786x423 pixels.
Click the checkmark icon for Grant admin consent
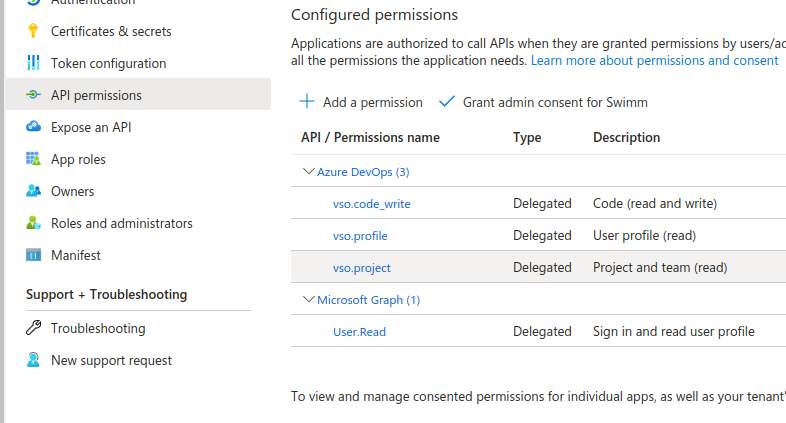[x=446, y=102]
